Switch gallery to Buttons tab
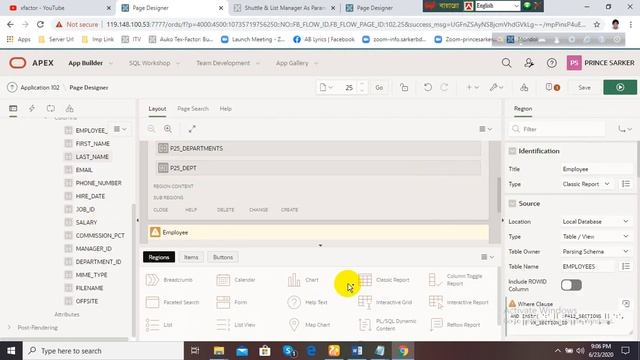Viewport: 640px width, 360px height. pos(223,257)
